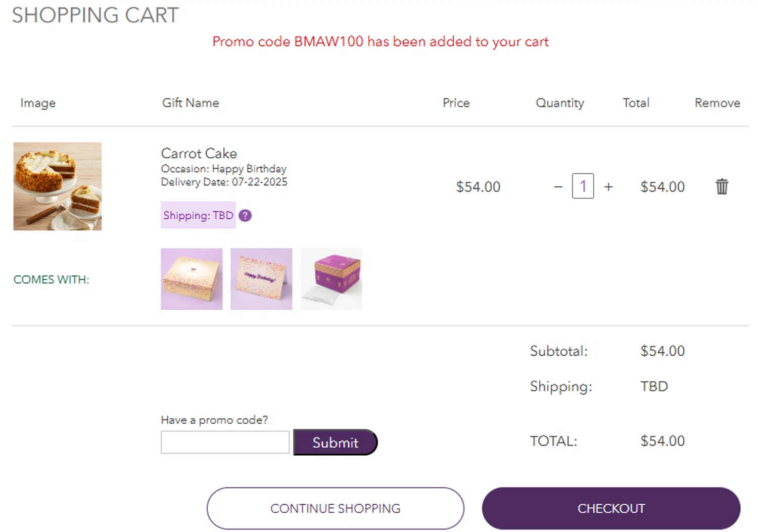
Task: Increase quantity with the plus button
Action: coord(608,187)
